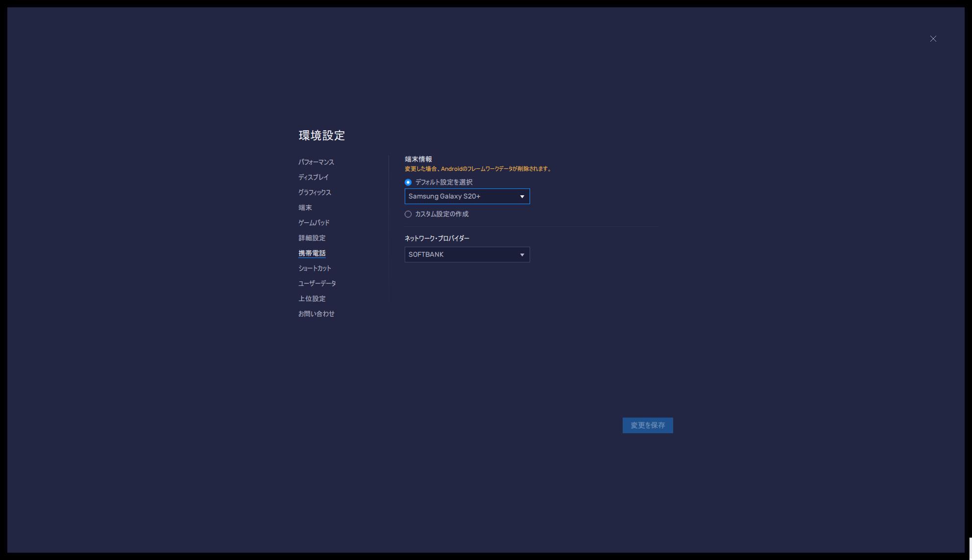This screenshot has height=560, width=972.
Task: Select the 携帯電話 settings section
Action: tap(312, 253)
